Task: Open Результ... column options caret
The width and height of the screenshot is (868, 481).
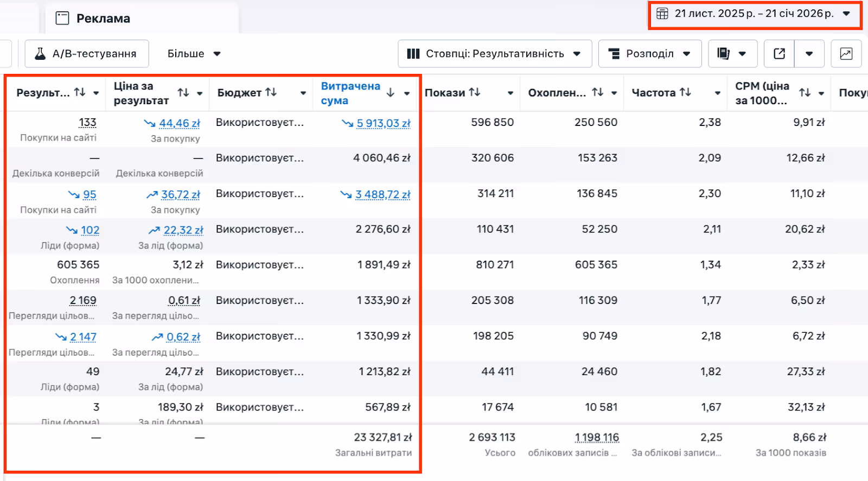Action: [x=96, y=93]
